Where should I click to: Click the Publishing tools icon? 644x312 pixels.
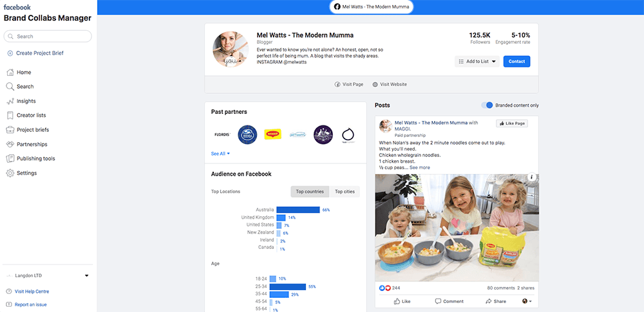tap(10, 158)
